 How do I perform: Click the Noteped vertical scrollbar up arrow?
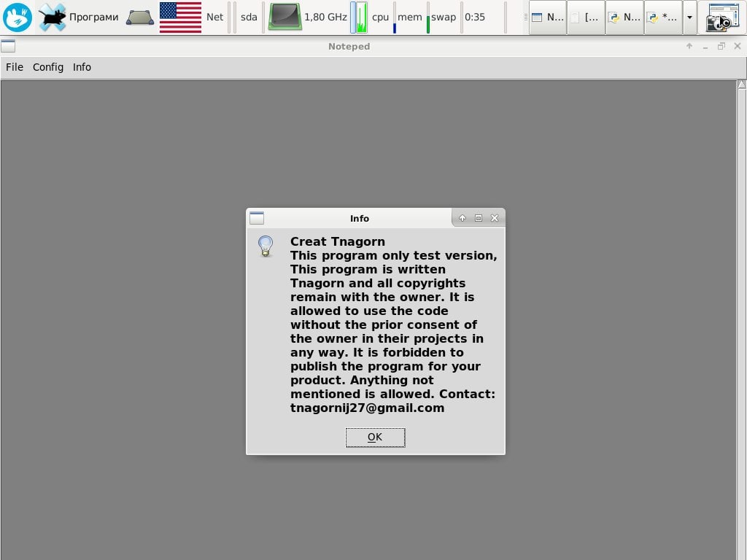[742, 85]
